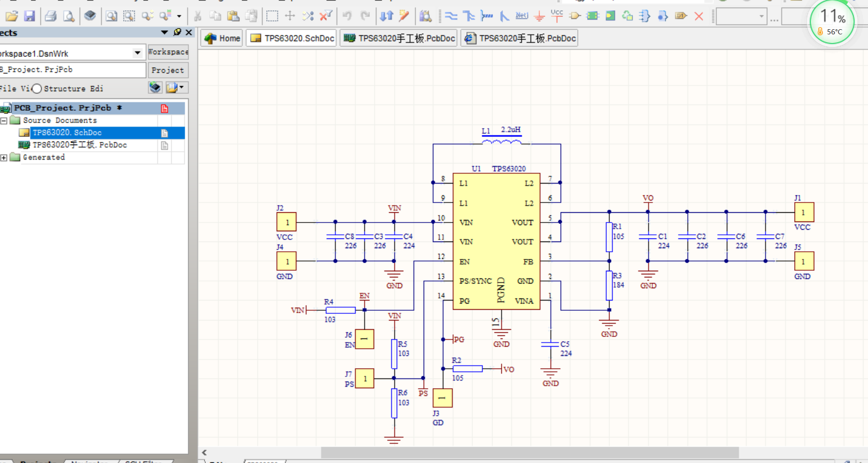Place a Device Sheet Symbol from the toolbar
The height and width of the screenshot is (463, 868).
[627, 16]
